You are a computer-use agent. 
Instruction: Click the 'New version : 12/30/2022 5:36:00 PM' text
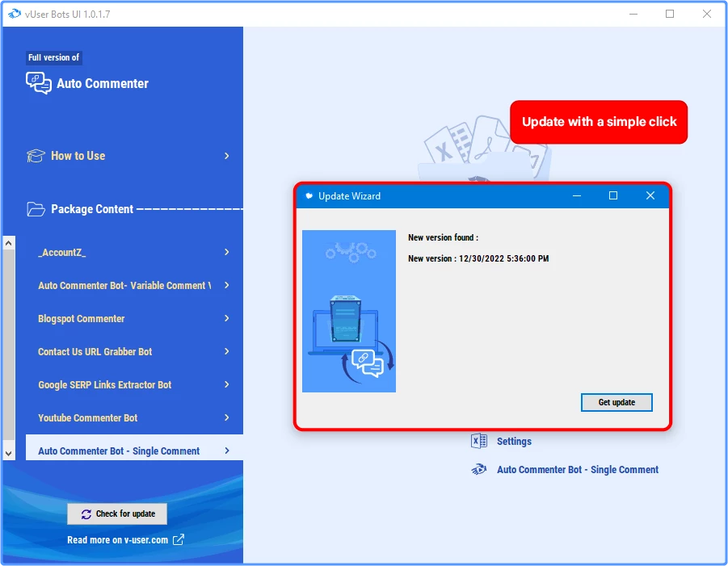[x=478, y=258]
